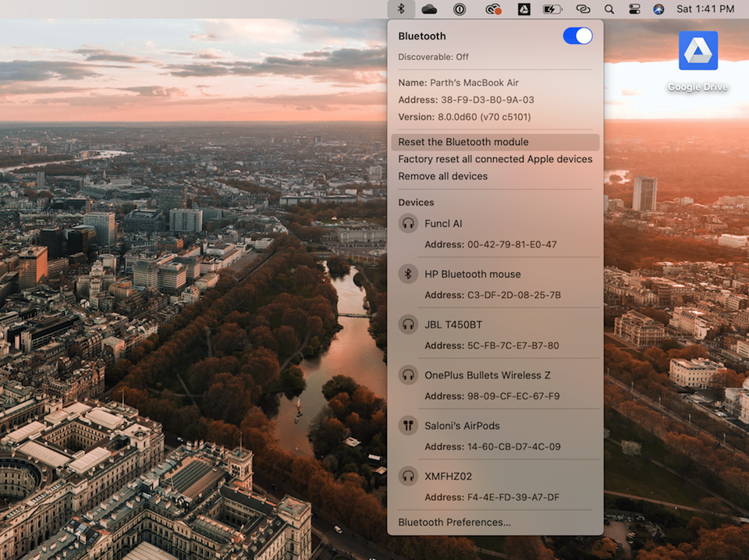Open the Google Drive menu bar icon
The image size is (749, 560).
[524, 9]
